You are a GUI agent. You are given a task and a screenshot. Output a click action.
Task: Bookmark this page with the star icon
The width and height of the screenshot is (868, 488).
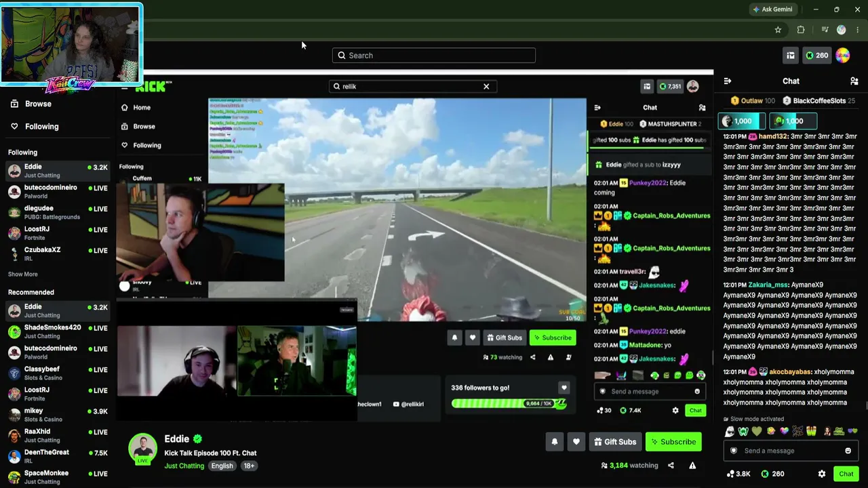778,30
